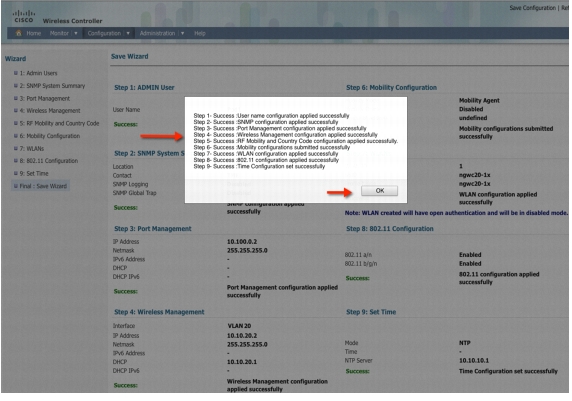Select wizard step 4: Wireless Management
572x401 pixels.
pyautogui.click(x=50, y=111)
